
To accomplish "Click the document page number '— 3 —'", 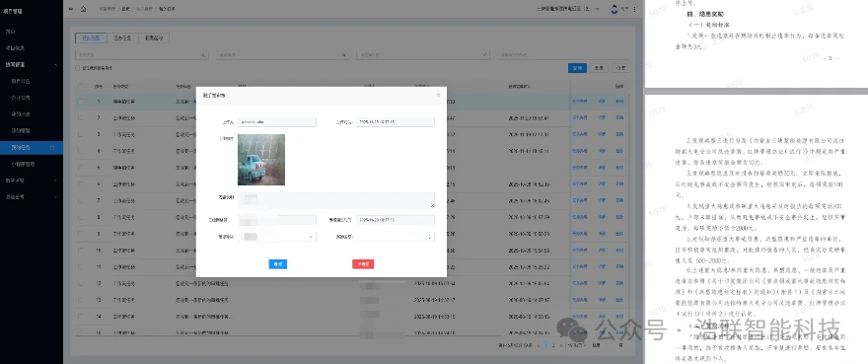I will pyautogui.click(x=830, y=58).
